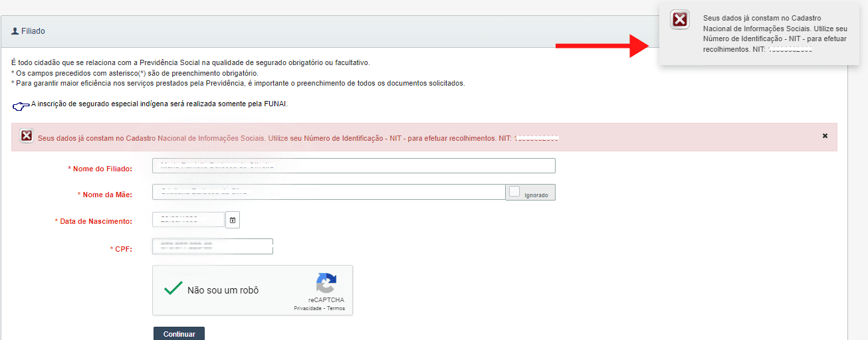Click the CPF input box
This screenshot has height=340, width=868.
pyautogui.click(x=212, y=246)
